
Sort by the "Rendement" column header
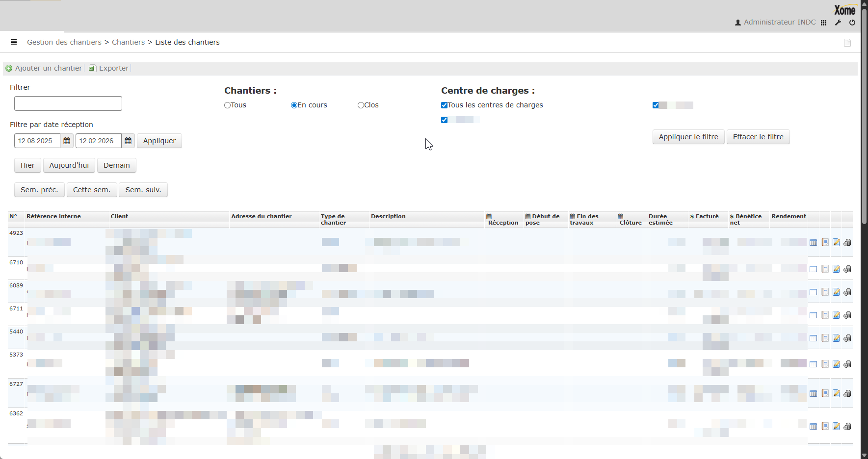[789, 216]
